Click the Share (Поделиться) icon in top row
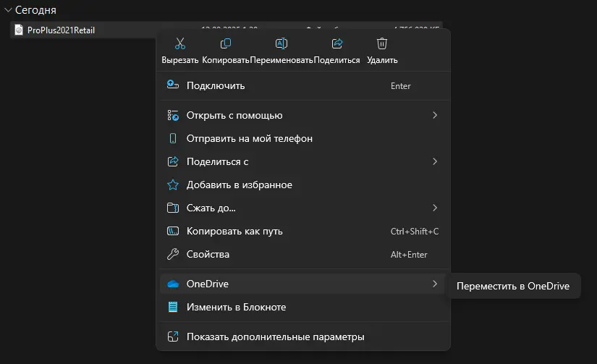The image size is (597, 364). tap(336, 44)
